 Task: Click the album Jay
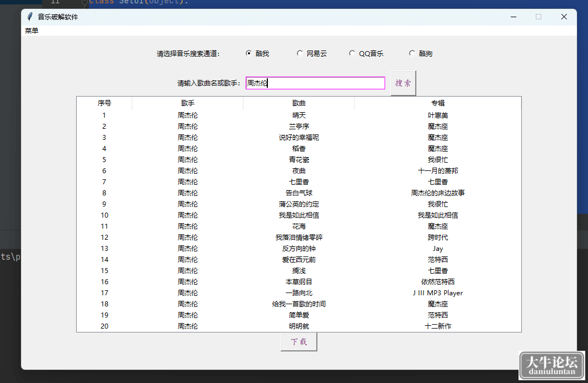(x=437, y=249)
